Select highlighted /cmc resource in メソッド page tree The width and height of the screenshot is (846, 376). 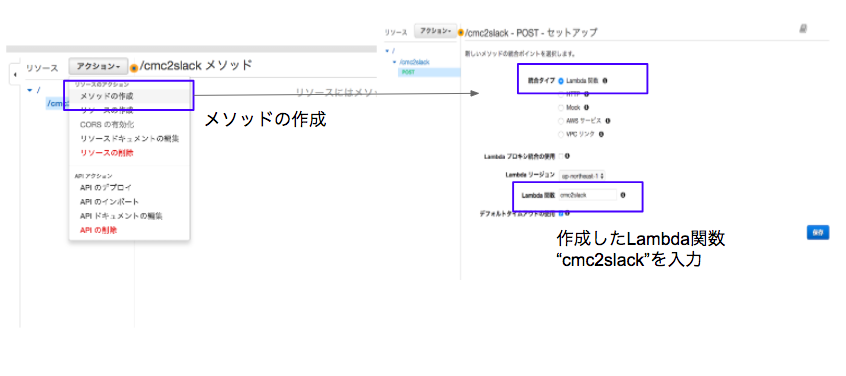click(56, 103)
